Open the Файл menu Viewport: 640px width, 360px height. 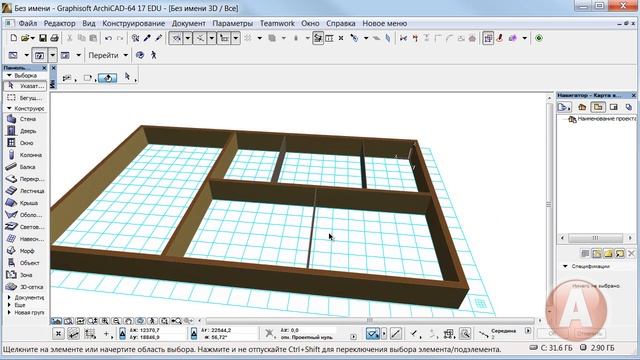click(x=28, y=23)
